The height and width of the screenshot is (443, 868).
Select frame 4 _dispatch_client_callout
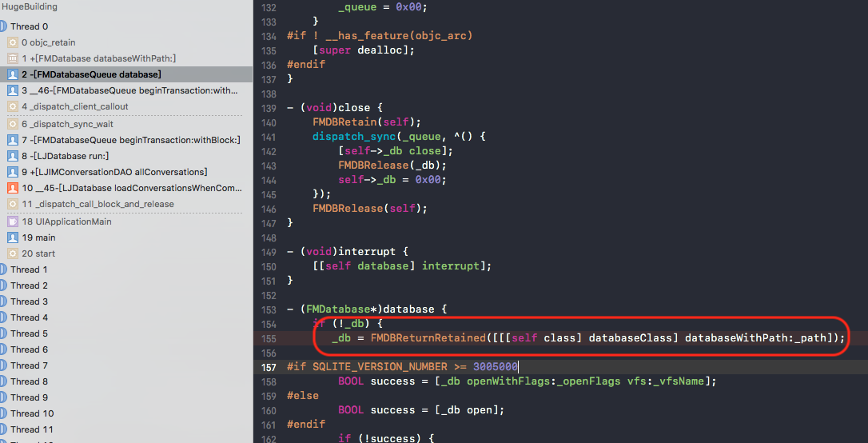click(x=126, y=106)
